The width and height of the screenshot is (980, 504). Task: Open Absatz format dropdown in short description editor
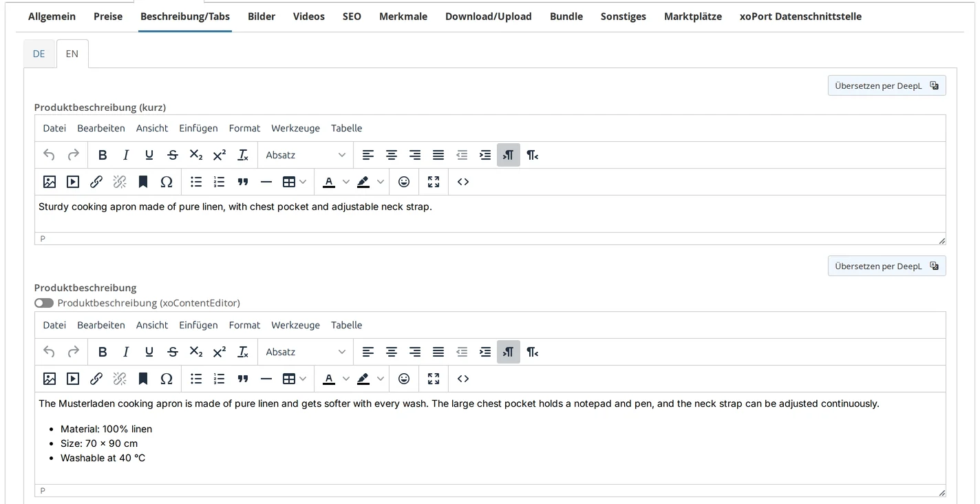tap(306, 155)
